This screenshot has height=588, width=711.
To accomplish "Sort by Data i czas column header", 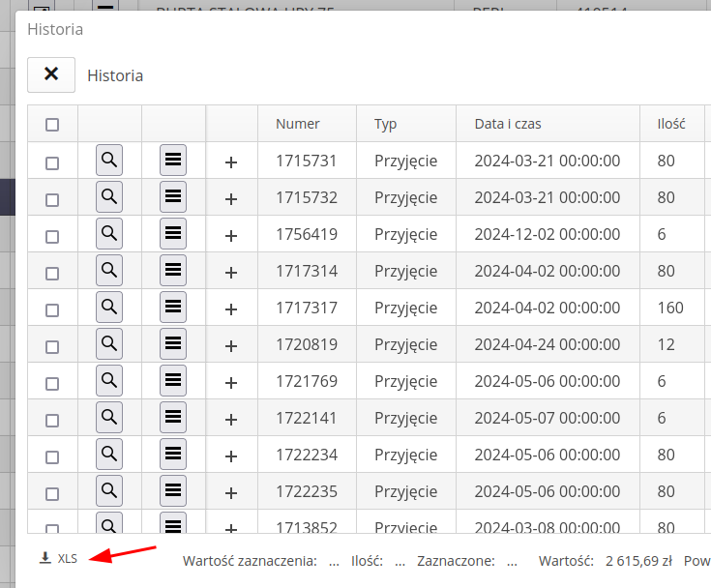I will tap(507, 124).
